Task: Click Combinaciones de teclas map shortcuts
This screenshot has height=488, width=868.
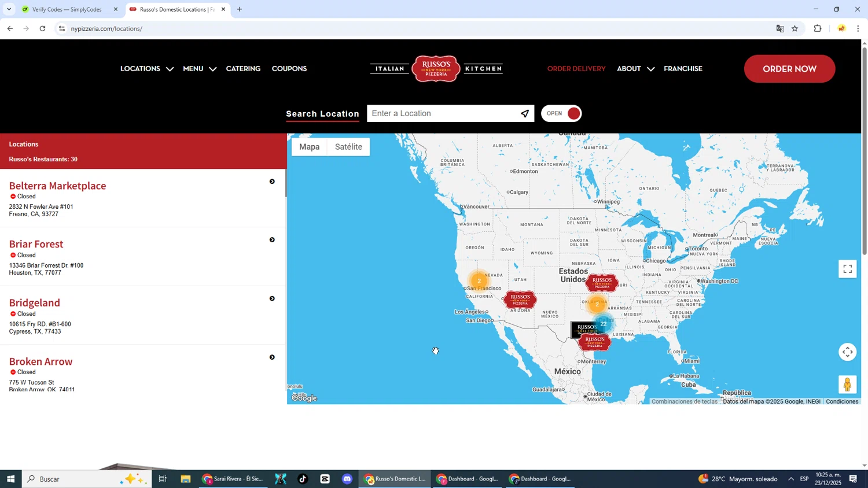Action: coord(685,401)
